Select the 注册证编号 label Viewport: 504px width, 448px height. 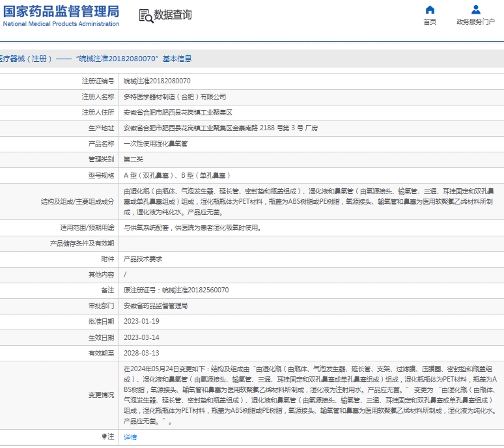point(98,81)
